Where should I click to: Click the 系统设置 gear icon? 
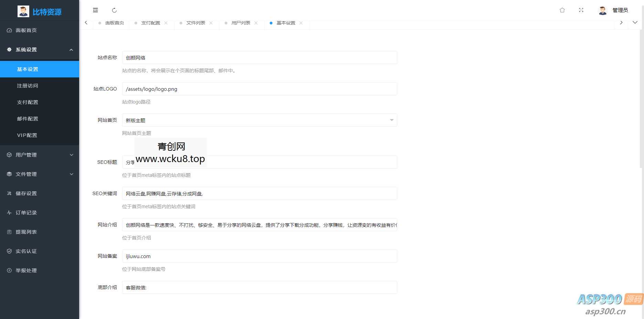pos(9,50)
